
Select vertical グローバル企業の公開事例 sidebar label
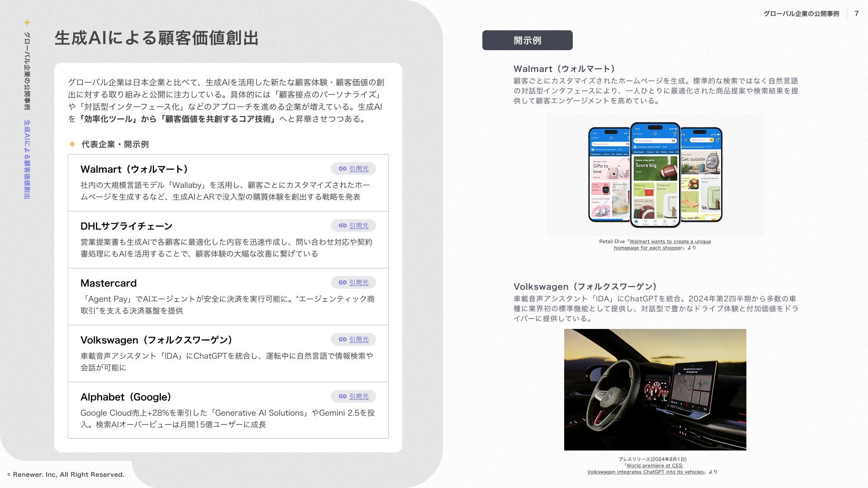pyautogui.click(x=27, y=71)
